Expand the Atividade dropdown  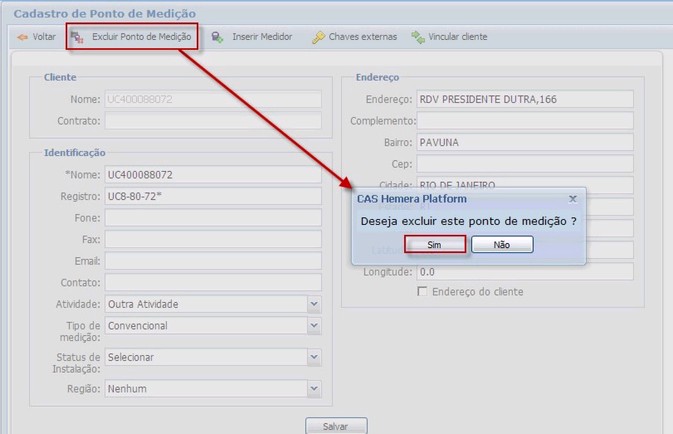(x=314, y=304)
